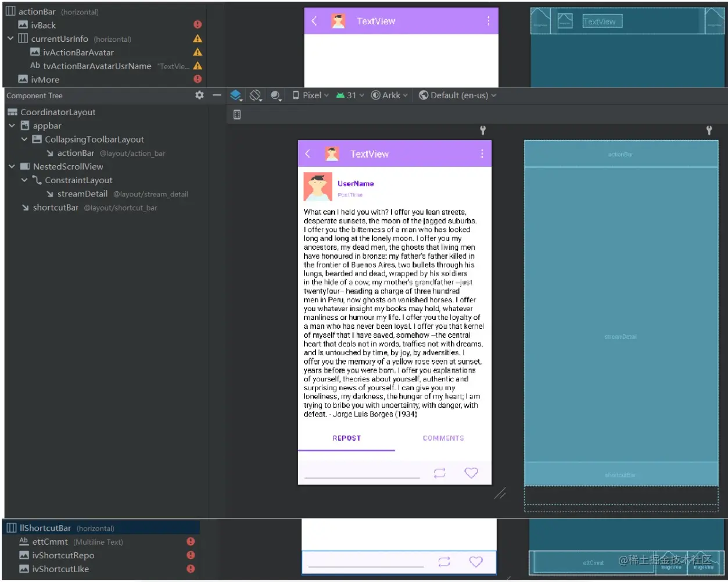Screen dimensions: 728x582
Task: Click the device phone icon next to Pixel
Action: [x=296, y=95]
